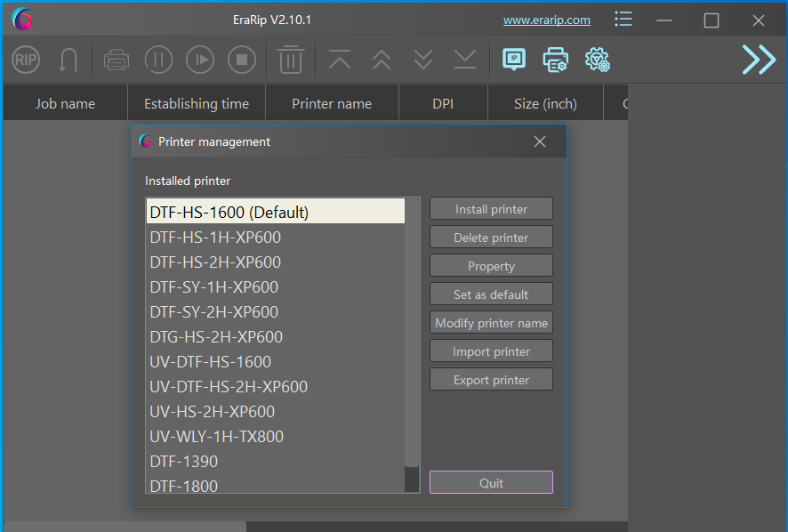Screen dimensions: 788x532
Task: Minimize the EraRip window
Action: (663, 20)
